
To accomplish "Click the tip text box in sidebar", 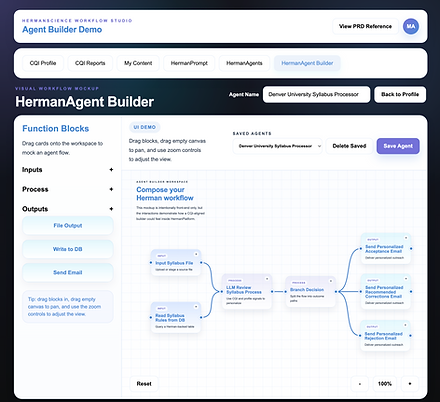I will coord(68,307).
